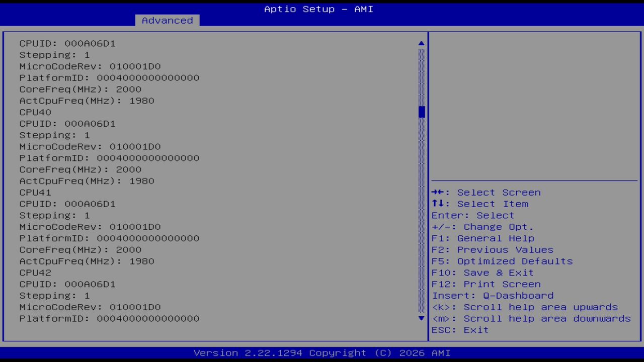Click ESC: Exit help entry
644x362 pixels.
(x=459, y=330)
